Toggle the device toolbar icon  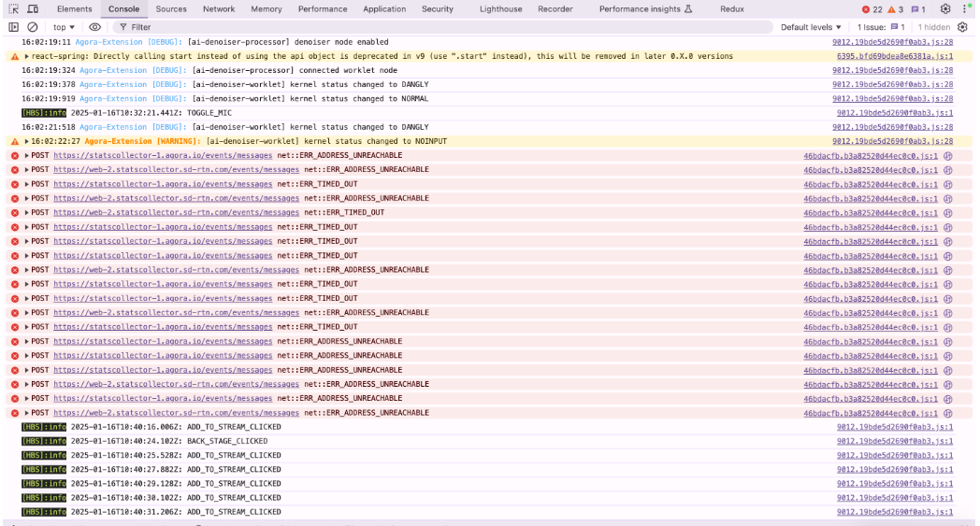[x=33, y=9]
